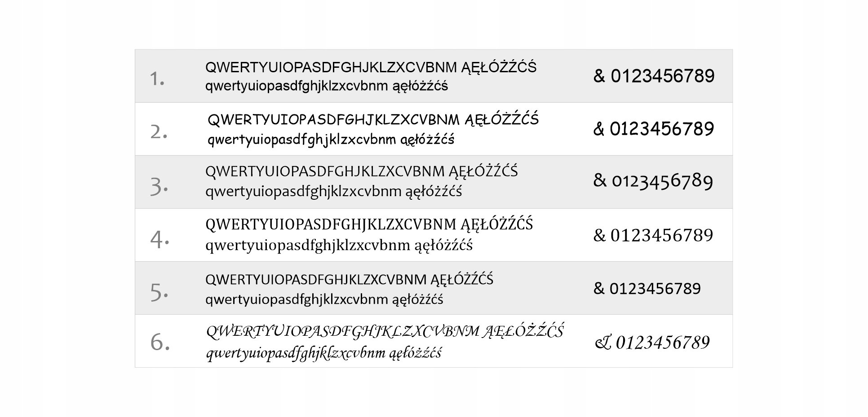
Task: Select font row number 2.
Action: pyautogui.click(x=434, y=129)
